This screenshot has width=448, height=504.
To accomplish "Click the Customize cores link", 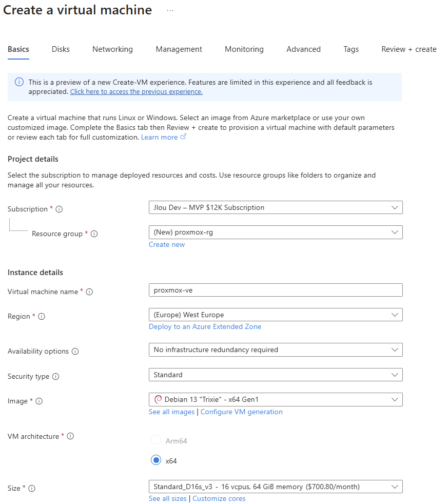I will 219,498.
